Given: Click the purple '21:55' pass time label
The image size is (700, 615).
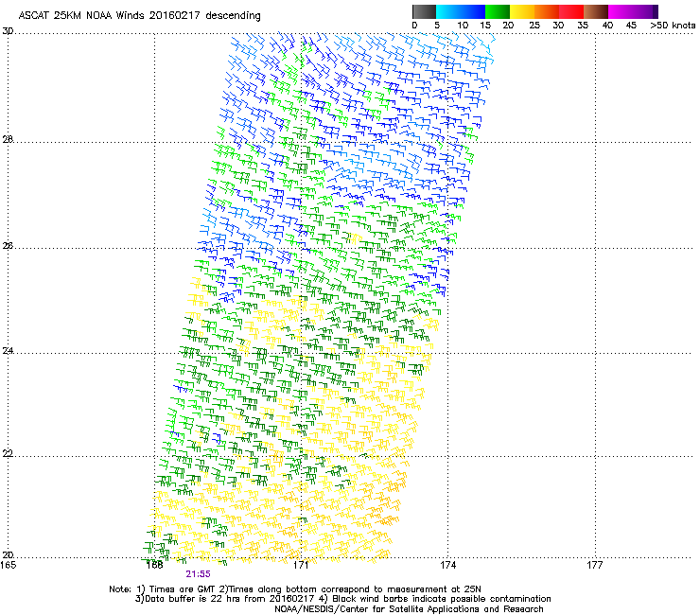Looking at the screenshot, I should pyautogui.click(x=199, y=574).
